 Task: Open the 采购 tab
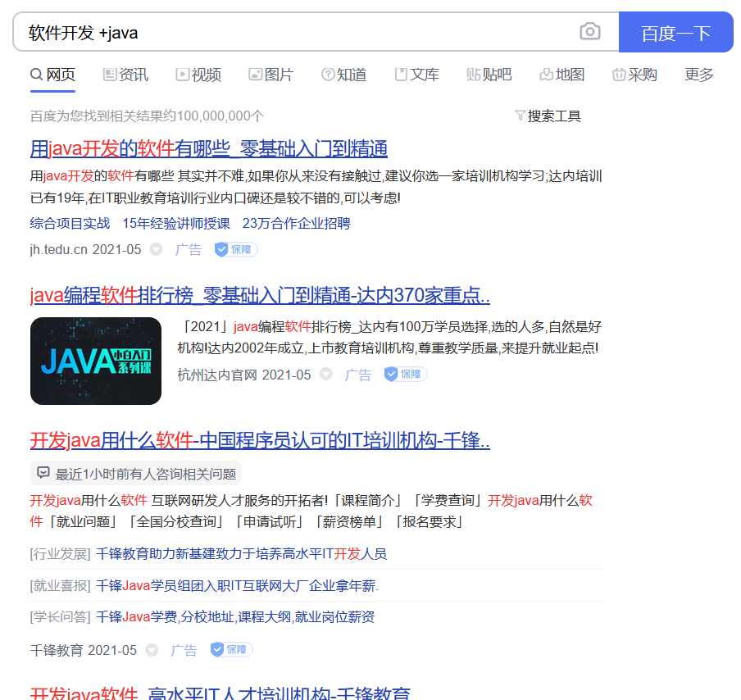point(634,75)
